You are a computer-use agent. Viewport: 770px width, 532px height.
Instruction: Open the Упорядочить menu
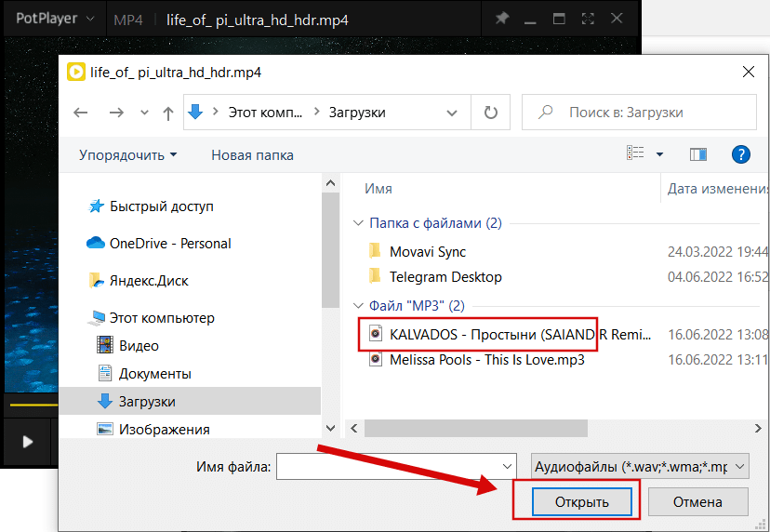pyautogui.click(x=127, y=155)
